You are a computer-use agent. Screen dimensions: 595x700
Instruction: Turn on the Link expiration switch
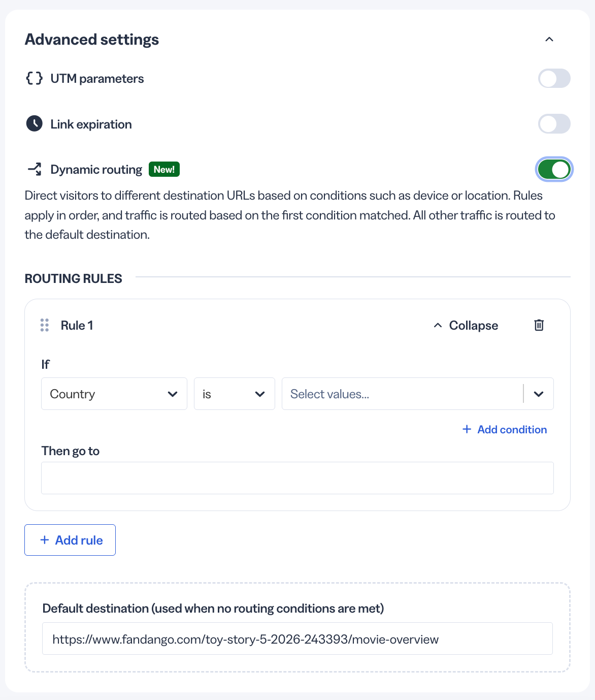[x=554, y=124]
